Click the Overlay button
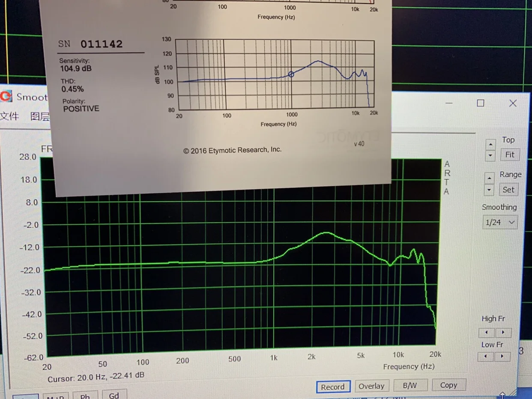Viewport: 532px width, 399px height. [371, 386]
